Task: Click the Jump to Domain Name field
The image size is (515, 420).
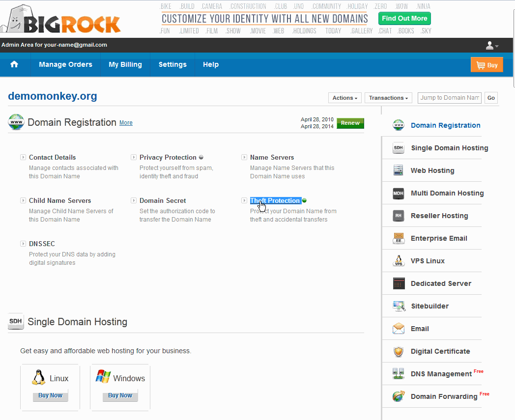Action: (450, 98)
